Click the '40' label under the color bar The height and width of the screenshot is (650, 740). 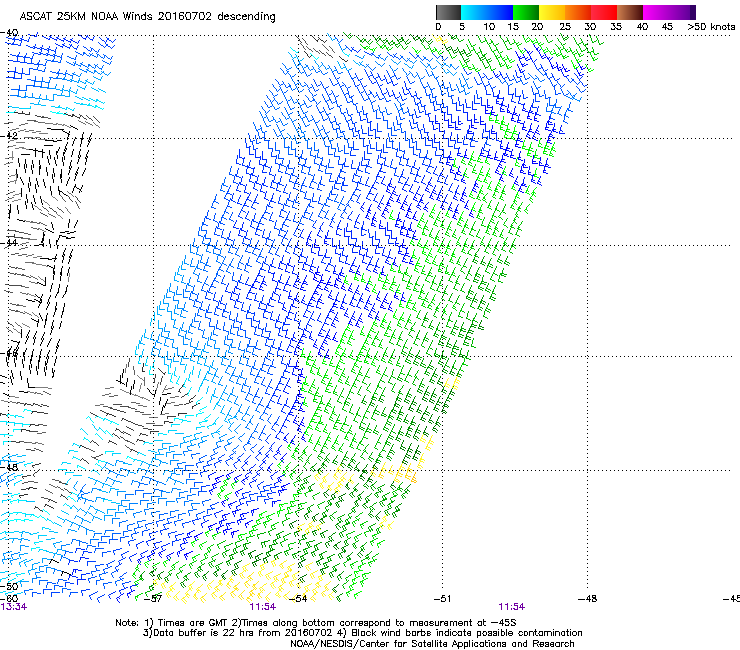tap(642, 26)
